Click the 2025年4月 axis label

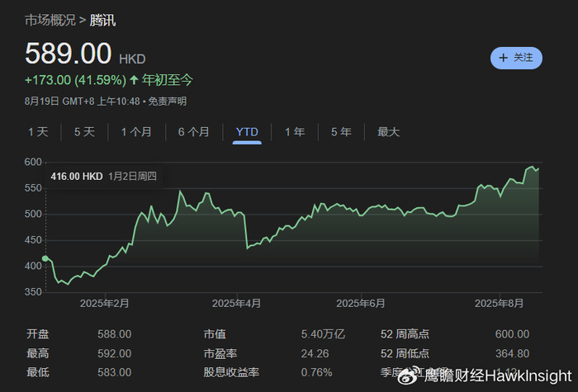pos(237,303)
